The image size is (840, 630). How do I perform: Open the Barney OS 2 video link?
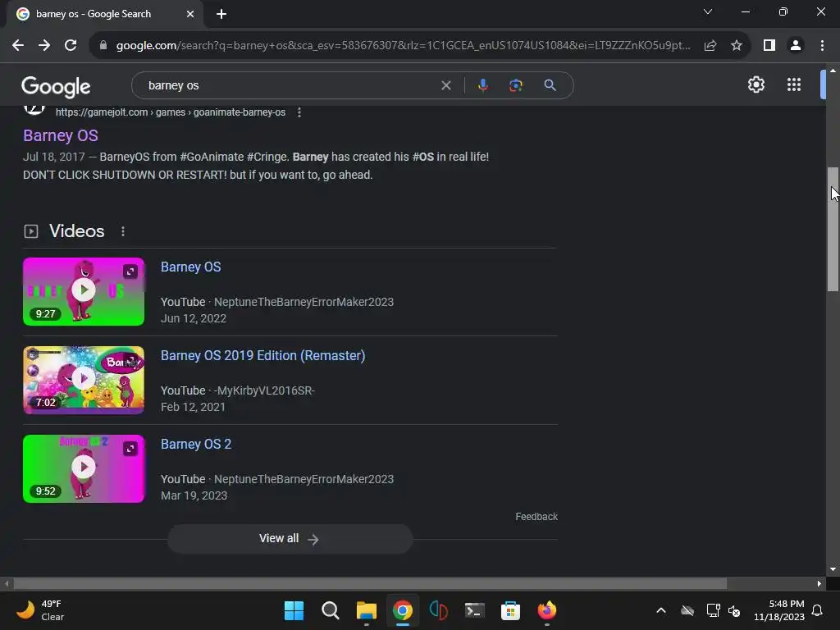tap(196, 444)
